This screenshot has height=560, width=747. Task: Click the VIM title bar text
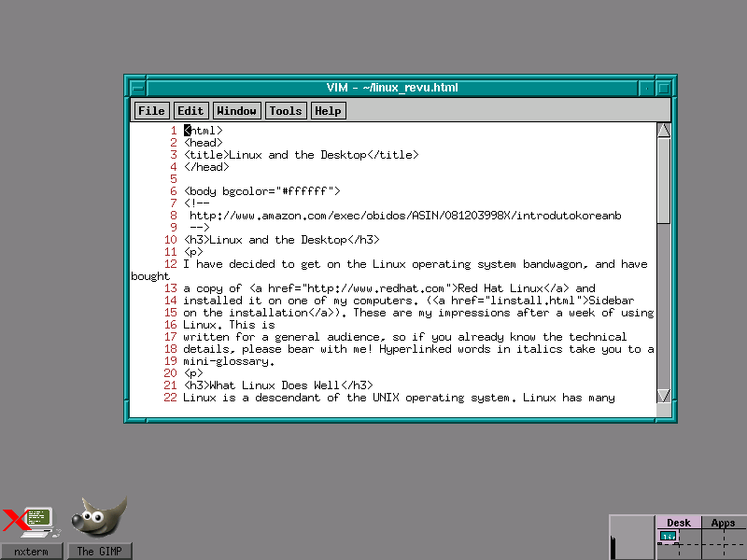[392, 88]
